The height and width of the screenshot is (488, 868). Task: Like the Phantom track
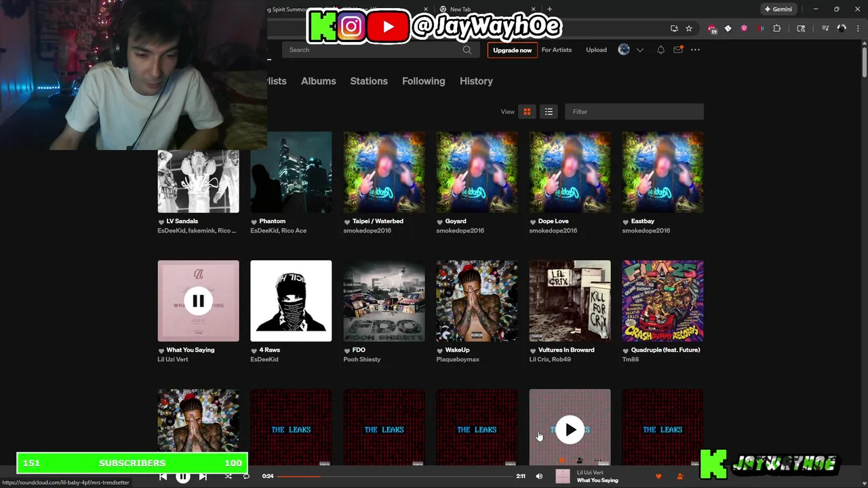coord(254,222)
